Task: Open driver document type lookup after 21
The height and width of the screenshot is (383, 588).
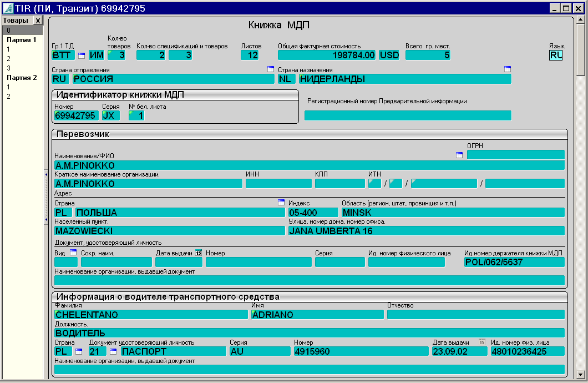Action: (x=113, y=351)
